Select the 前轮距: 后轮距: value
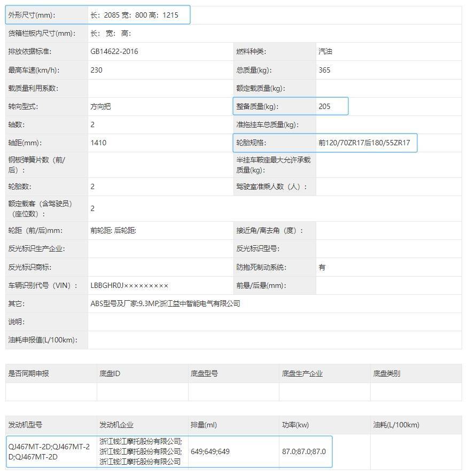 point(113,231)
